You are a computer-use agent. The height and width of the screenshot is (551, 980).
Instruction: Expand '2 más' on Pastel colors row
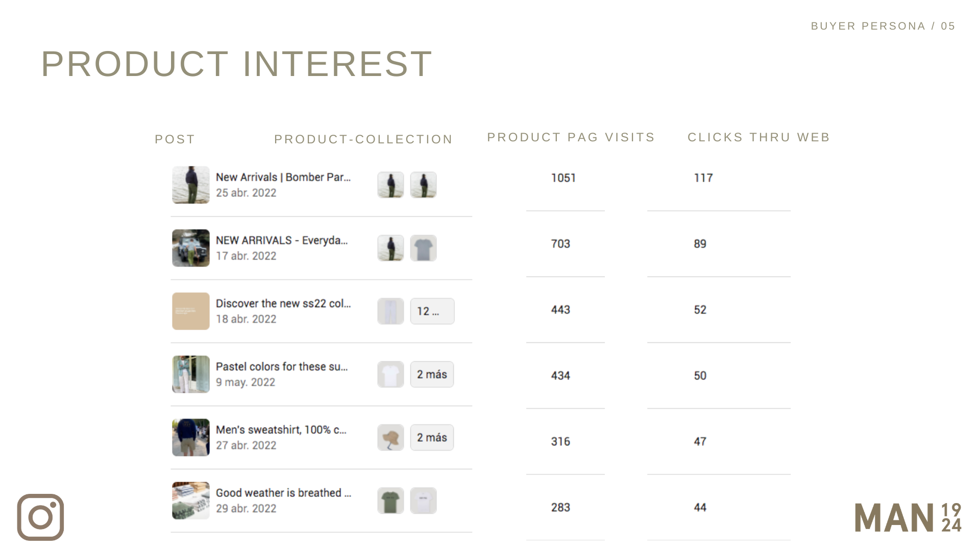point(432,374)
